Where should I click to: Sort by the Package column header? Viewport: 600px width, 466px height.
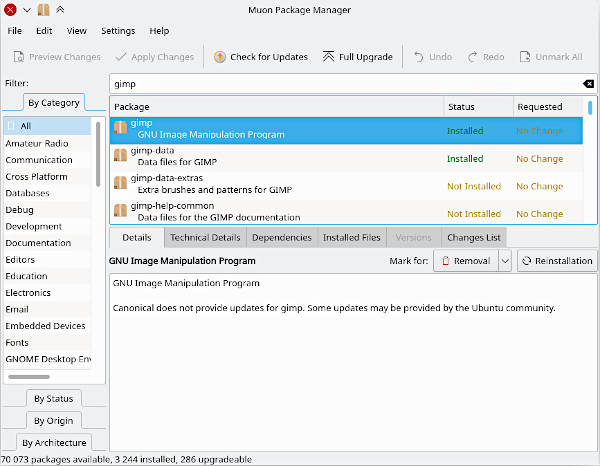(277, 107)
